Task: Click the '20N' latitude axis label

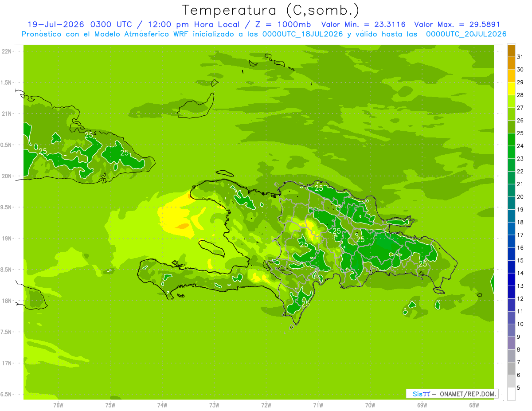Action: 7,176
